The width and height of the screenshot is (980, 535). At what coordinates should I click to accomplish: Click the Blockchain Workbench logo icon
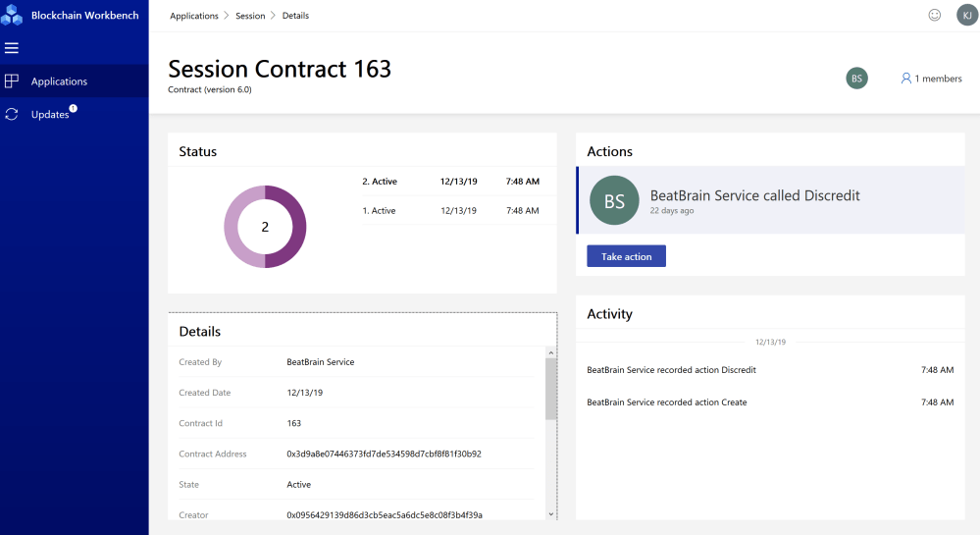pos(12,16)
